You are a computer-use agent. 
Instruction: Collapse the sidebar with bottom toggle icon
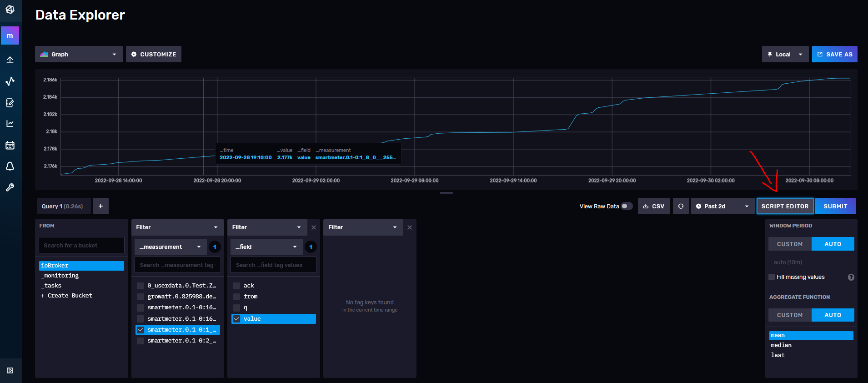(x=10, y=370)
